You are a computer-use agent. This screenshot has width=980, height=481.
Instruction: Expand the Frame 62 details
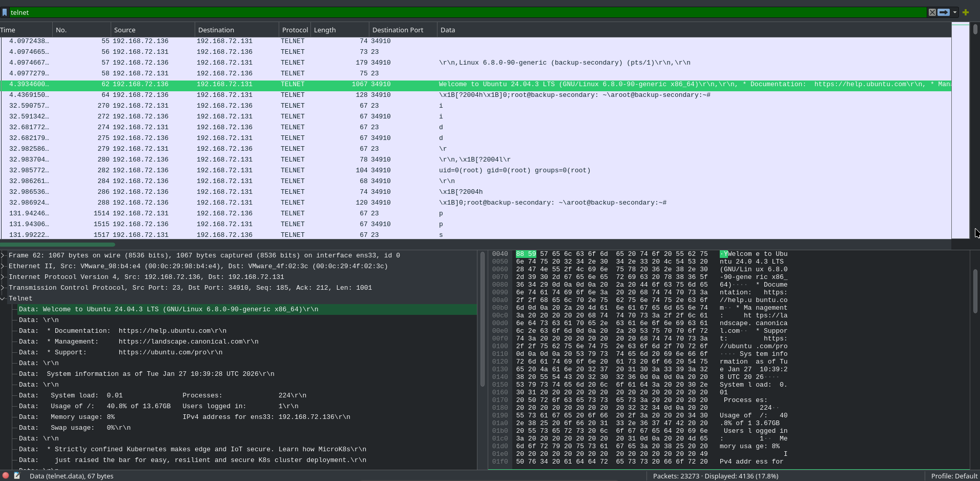tap(4, 255)
